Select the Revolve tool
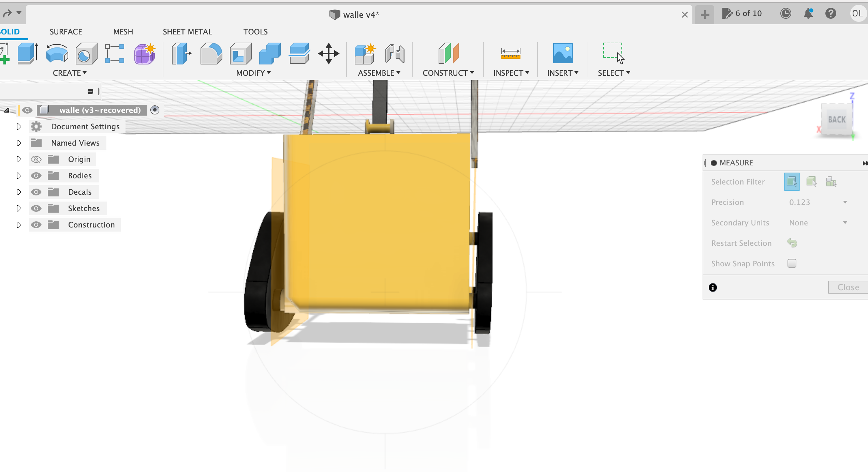The image size is (868, 472). (57, 54)
